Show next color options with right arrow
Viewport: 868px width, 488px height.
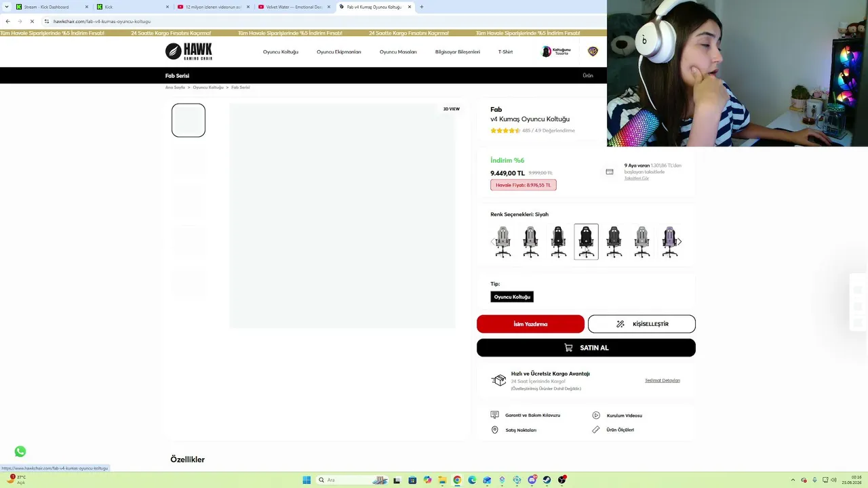coord(679,241)
